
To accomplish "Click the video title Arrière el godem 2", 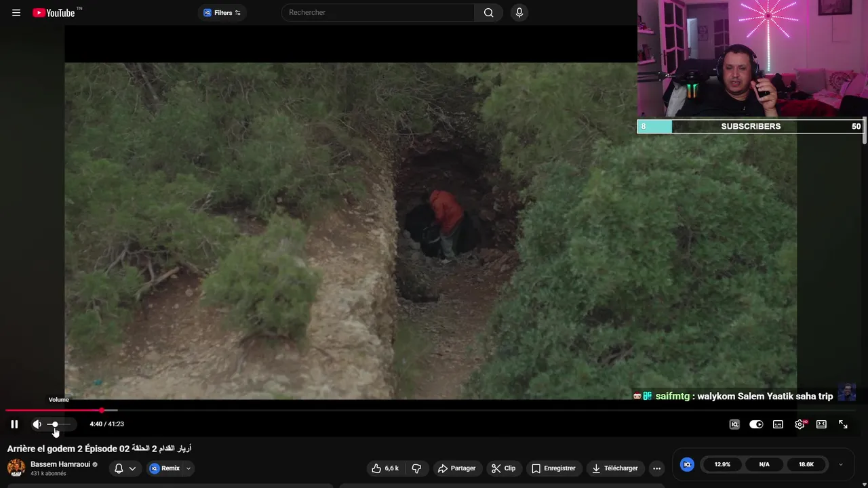I will tap(99, 449).
